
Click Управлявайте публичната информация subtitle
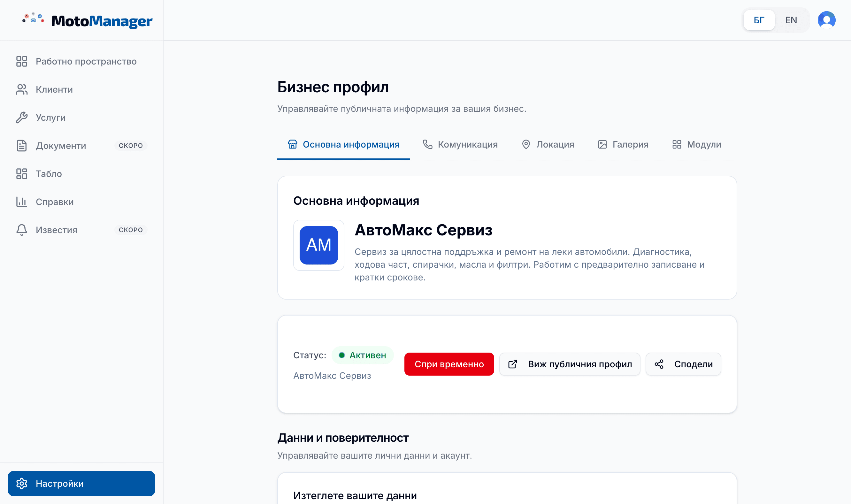coord(402,109)
